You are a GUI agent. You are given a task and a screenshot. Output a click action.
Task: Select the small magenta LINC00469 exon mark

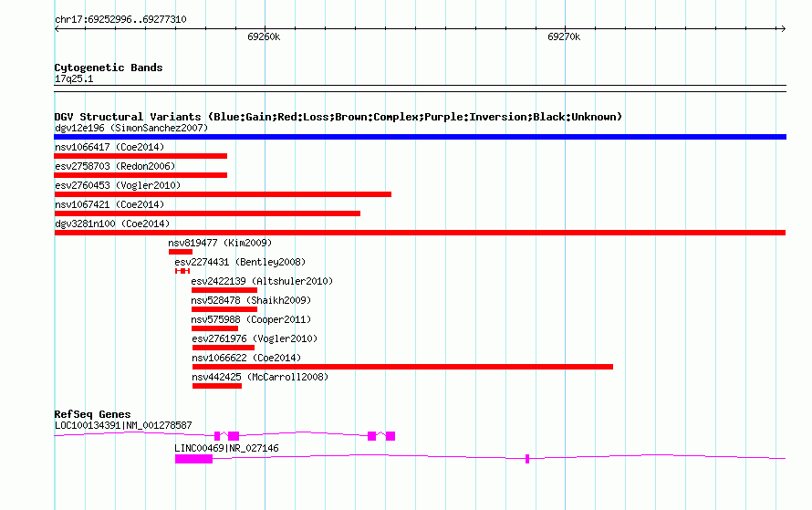click(x=527, y=459)
